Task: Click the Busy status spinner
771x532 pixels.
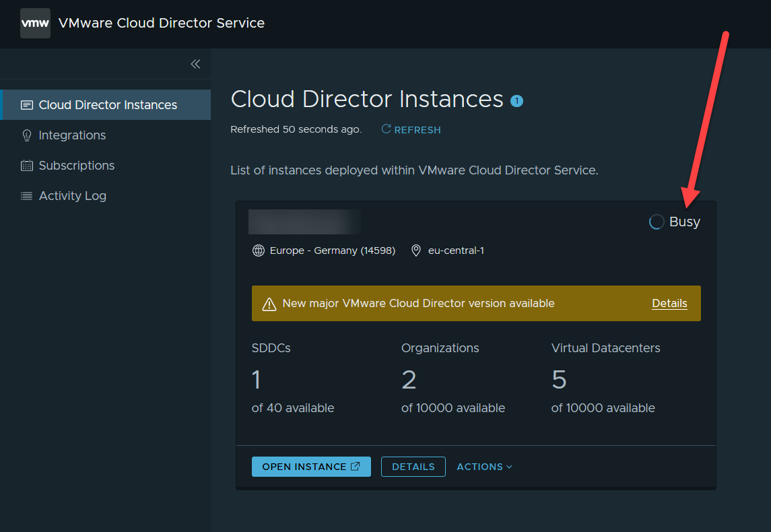Action: click(x=656, y=222)
